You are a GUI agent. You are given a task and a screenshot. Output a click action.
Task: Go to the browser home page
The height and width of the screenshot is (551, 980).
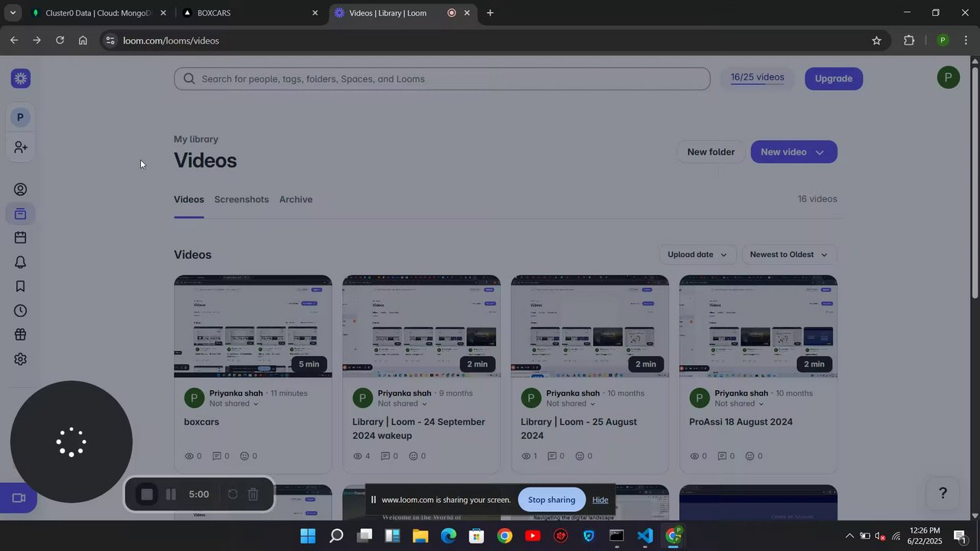click(x=83, y=41)
